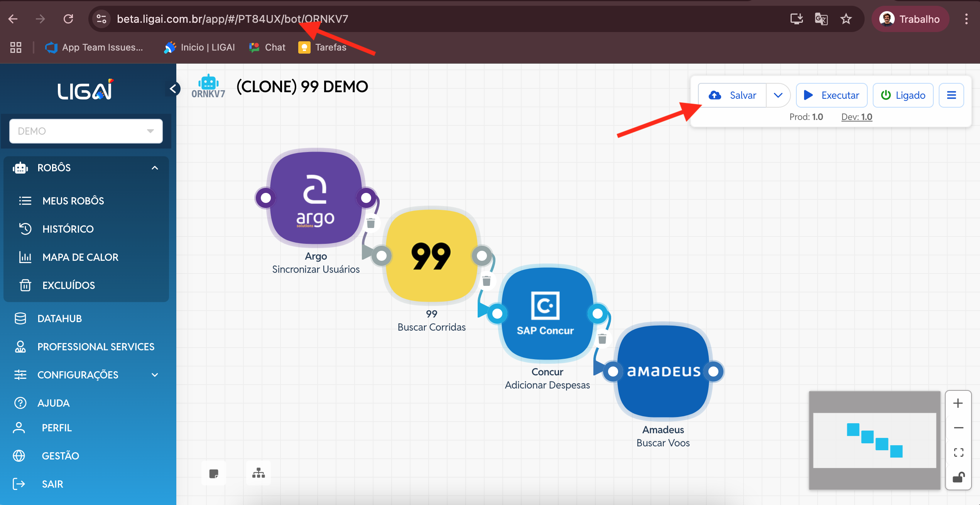980x505 pixels.
Task: Open the hamburger menu beside Ligado
Action: 951,95
